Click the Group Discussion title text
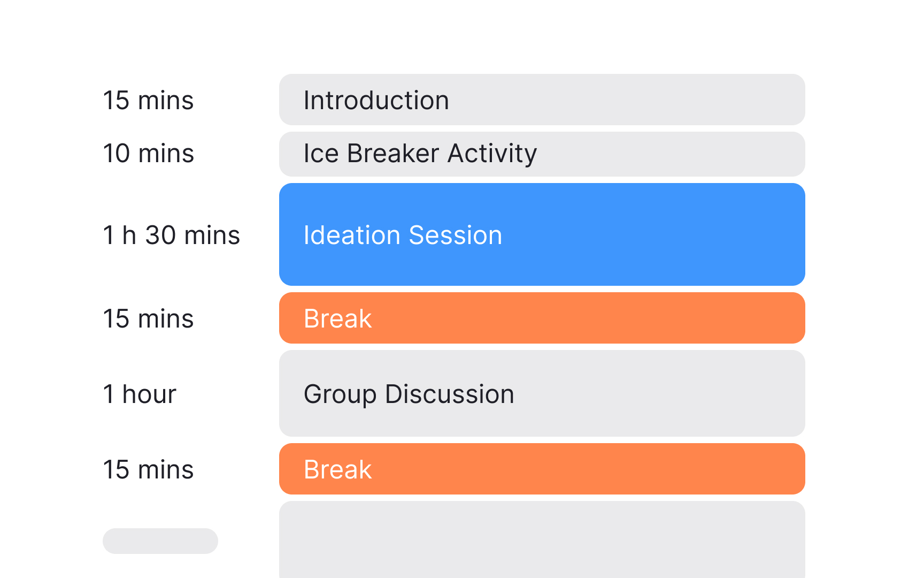Image resolution: width=924 pixels, height=578 pixels. click(409, 394)
